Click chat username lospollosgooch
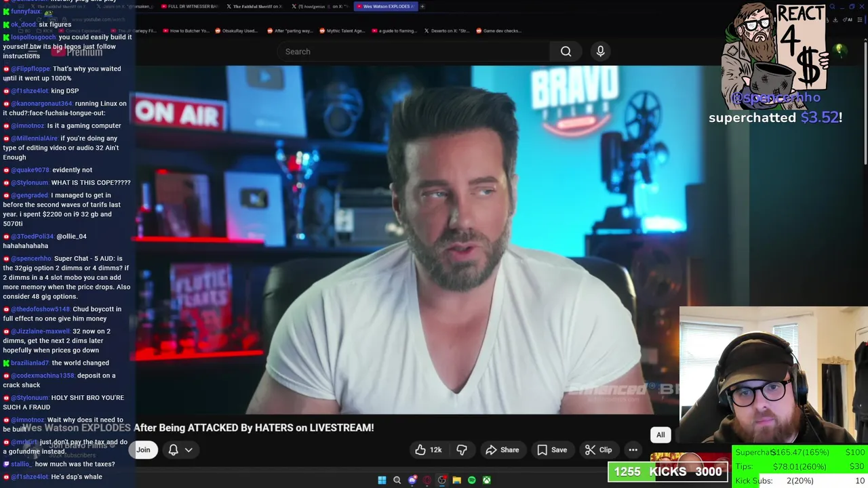Viewport: 868px width, 488px height. tap(34, 37)
